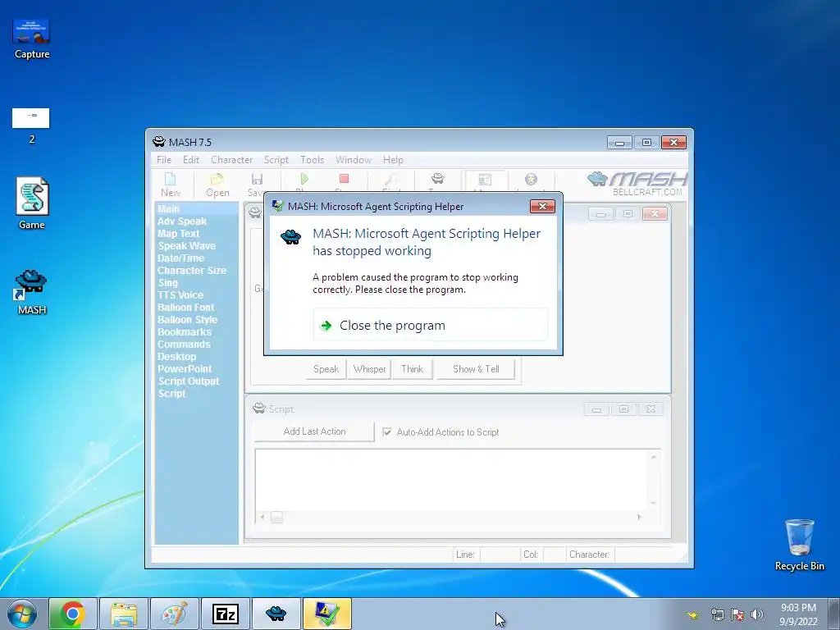Viewport: 840px width, 630px height.
Task: Click the globe toolbar icon
Action: [531, 180]
